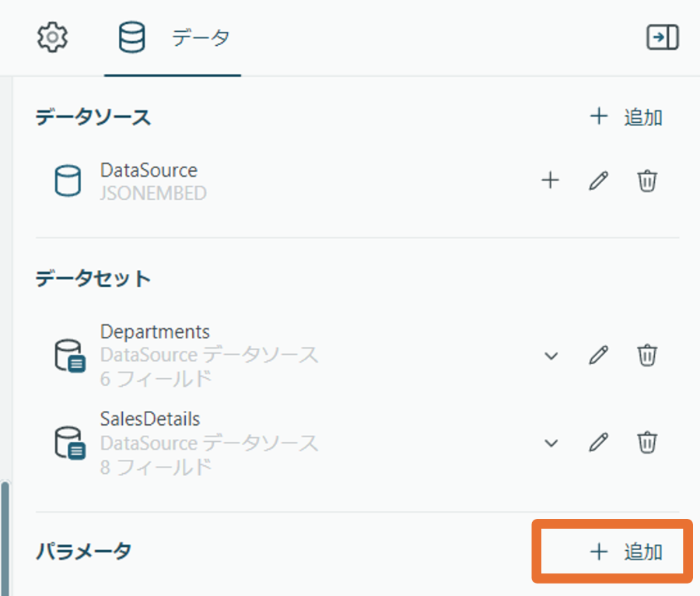Delete the SalesDetails dataset
The height and width of the screenshot is (596, 700).
647,443
